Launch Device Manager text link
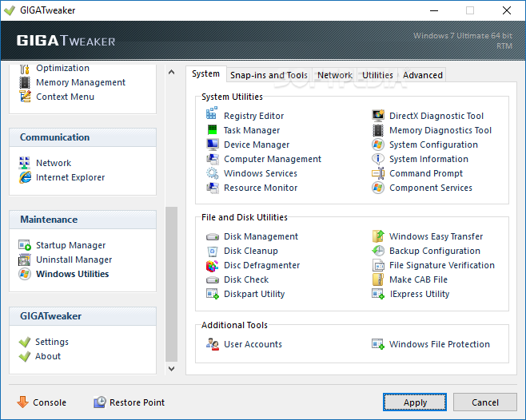Viewport: 526px width, 420px height. (x=257, y=145)
